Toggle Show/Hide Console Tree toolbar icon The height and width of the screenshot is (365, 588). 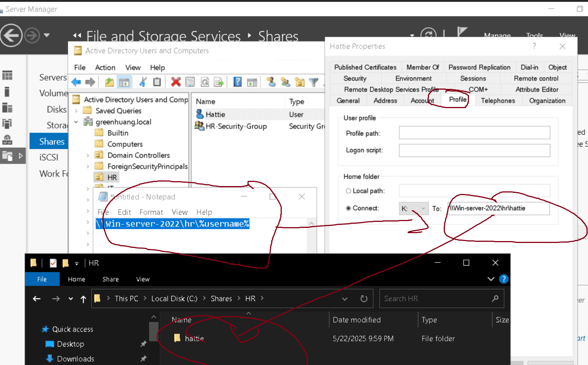pos(124,82)
